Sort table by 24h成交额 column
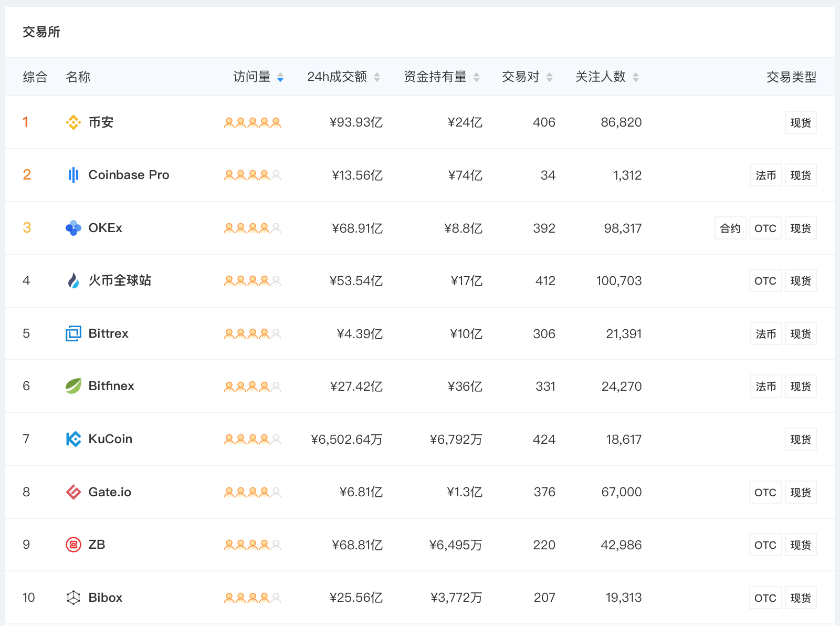This screenshot has width=840, height=626. (x=343, y=77)
